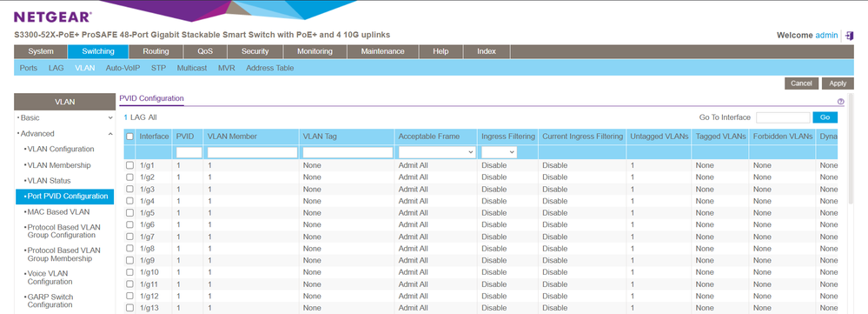
Task: Go to the Address Table submenu
Action: (270, 68)
